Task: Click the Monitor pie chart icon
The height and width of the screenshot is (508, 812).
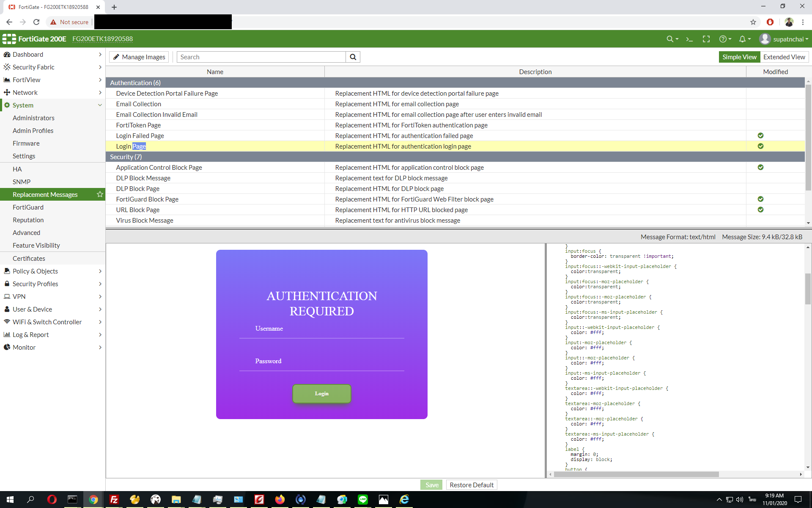Action: pyautogui.click(x=7, y=348)
